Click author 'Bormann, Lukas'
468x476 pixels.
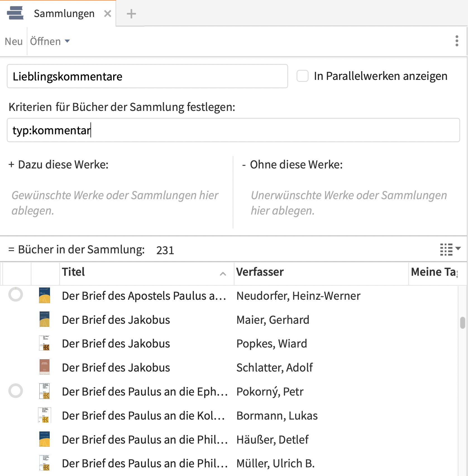tap(277, 415)
